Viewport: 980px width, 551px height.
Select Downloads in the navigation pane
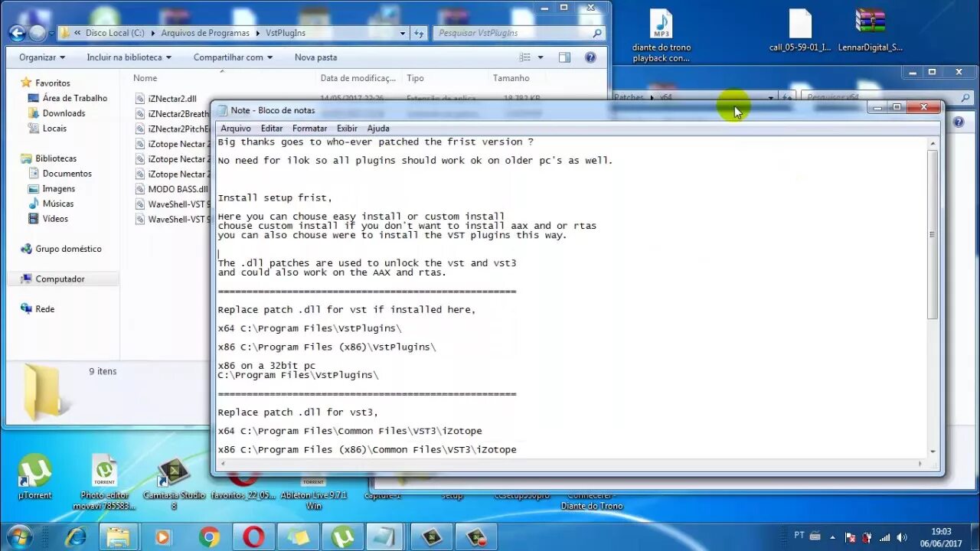click(64, 113)
